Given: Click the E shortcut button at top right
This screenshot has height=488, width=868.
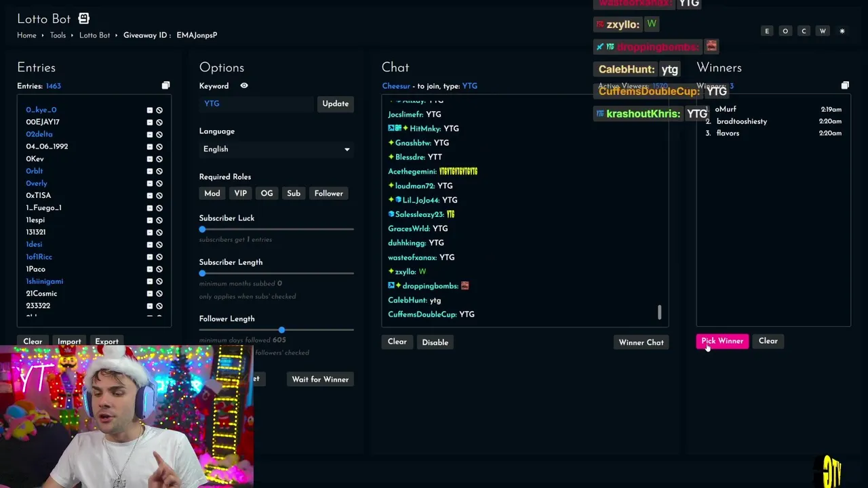Looking at the screenshot, I should [767, 31].
